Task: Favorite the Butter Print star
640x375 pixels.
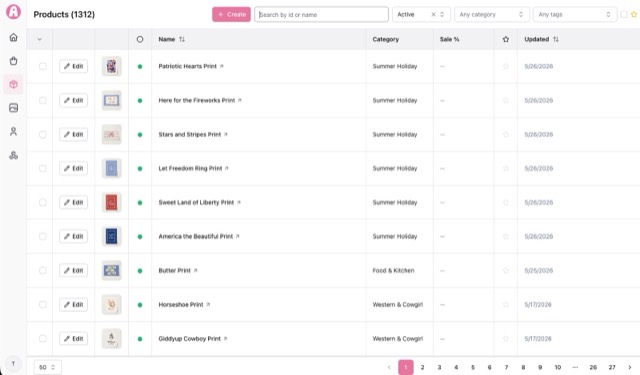Action: (x=506, y=271)
